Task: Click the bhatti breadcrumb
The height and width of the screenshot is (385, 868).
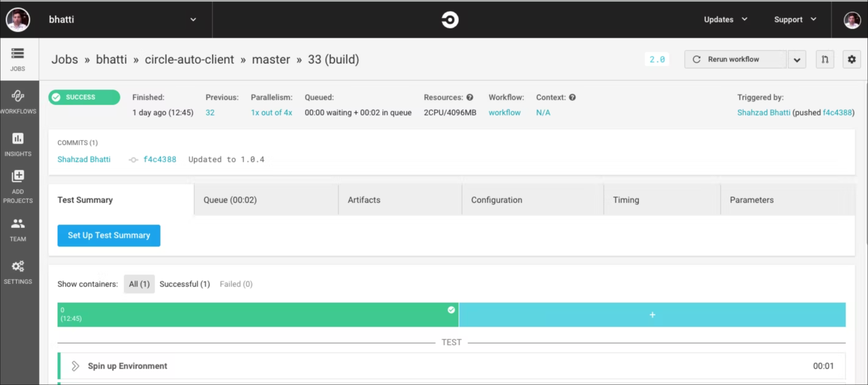Action: (111, 60)
